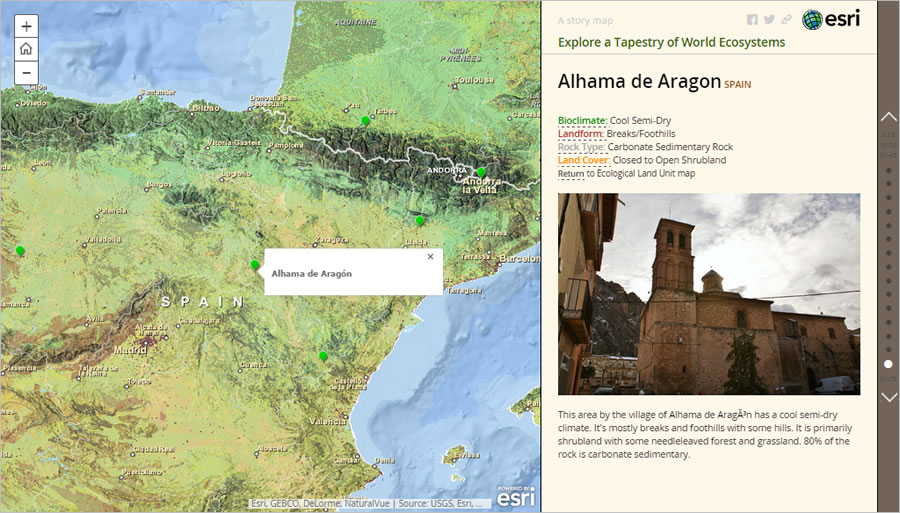The image size is (900, 513).
Task: Click 'Alhama de Aragón' popup title text
Action: (312, 274)
